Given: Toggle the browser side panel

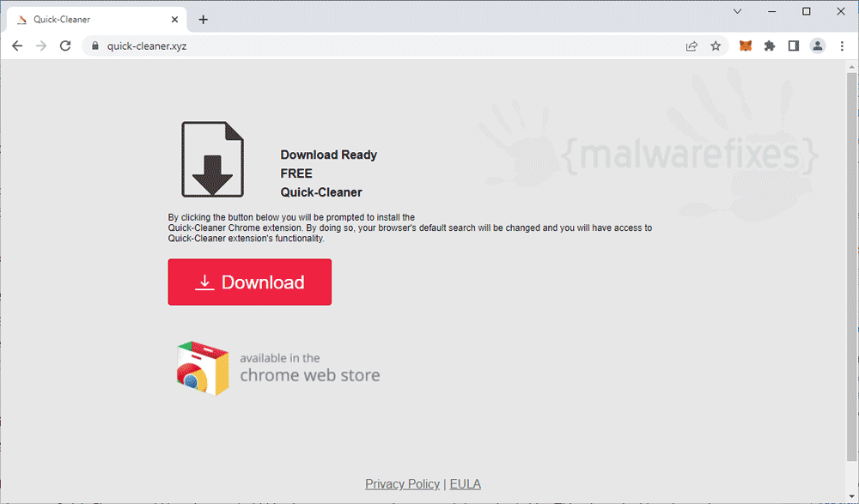Looking at the screenshot, I should pos(793,46).
